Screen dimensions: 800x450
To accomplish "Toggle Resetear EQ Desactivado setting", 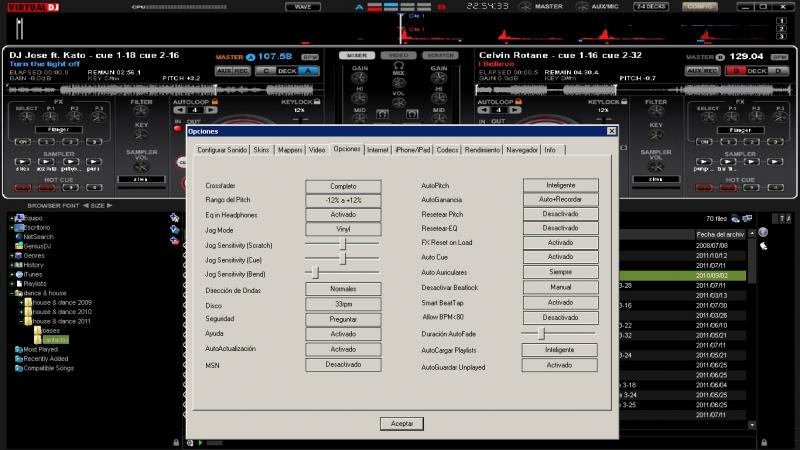I will click(x=560, y=228).
